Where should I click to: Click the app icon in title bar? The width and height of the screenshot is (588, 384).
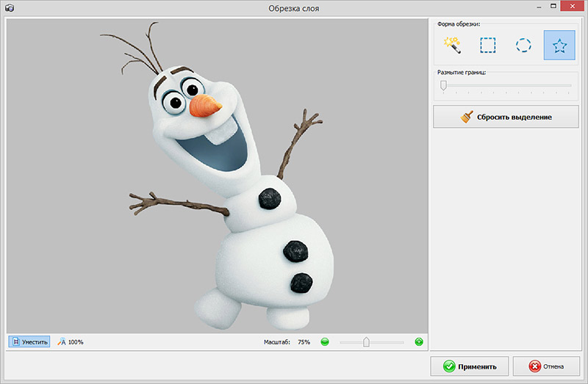coord(10,8)
